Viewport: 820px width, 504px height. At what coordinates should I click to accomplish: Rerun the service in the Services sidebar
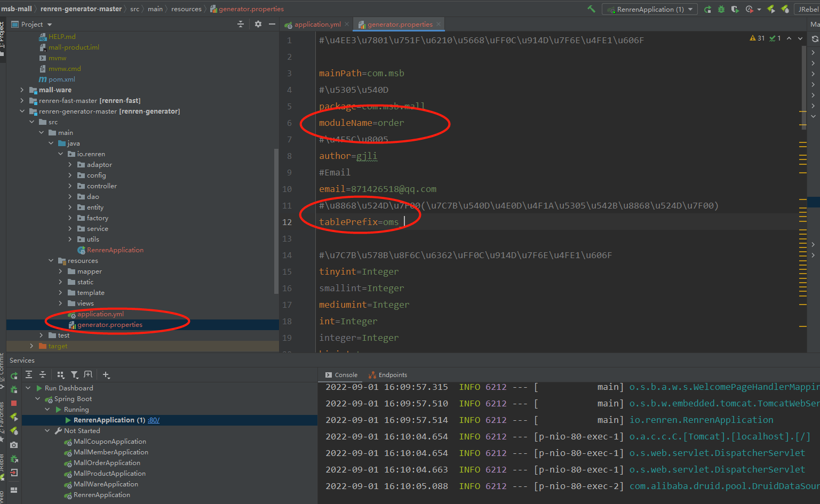point(14,375)
